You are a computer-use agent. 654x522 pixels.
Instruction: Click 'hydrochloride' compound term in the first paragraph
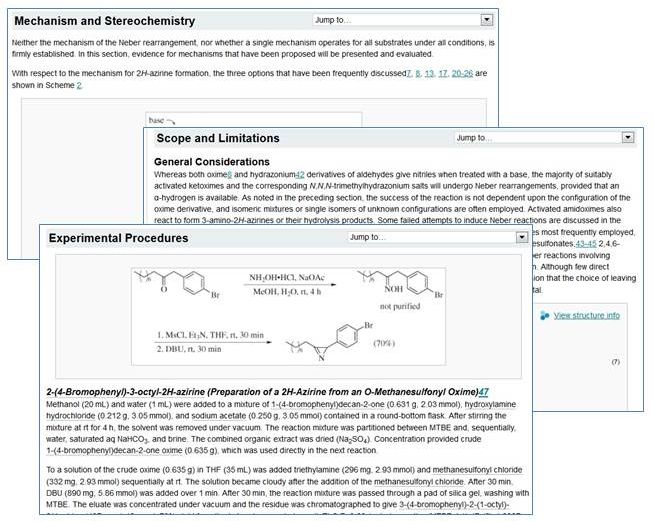click(70, 416)
